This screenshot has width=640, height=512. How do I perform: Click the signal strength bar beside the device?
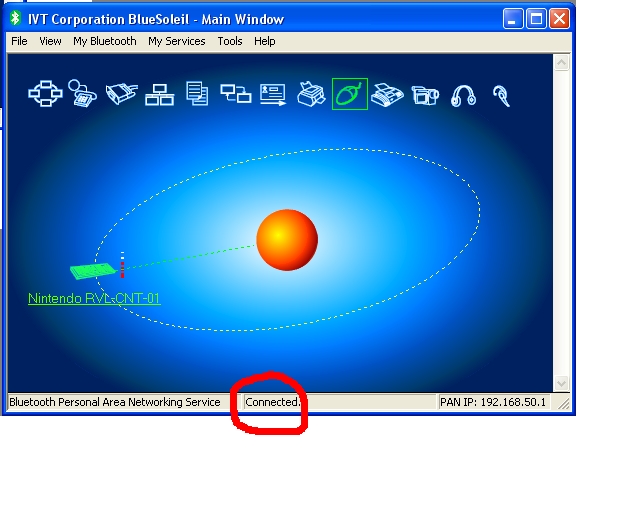(122, 265)
